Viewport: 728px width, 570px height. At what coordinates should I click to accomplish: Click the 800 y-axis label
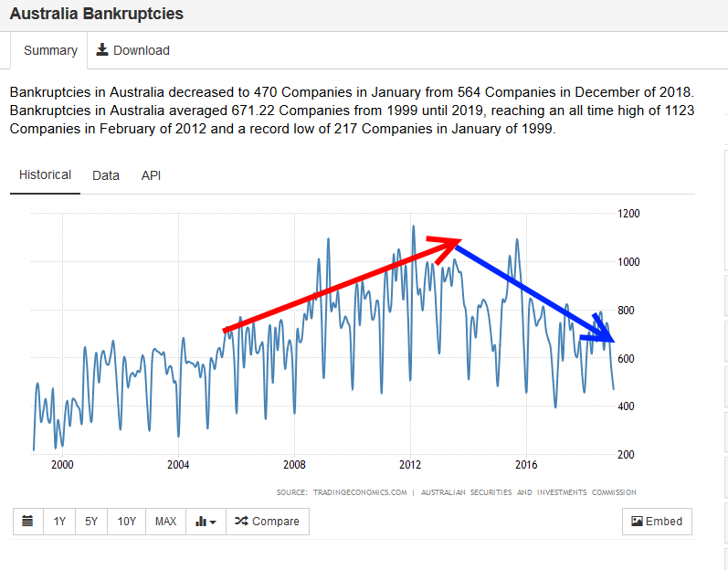[x=626, y=310]
